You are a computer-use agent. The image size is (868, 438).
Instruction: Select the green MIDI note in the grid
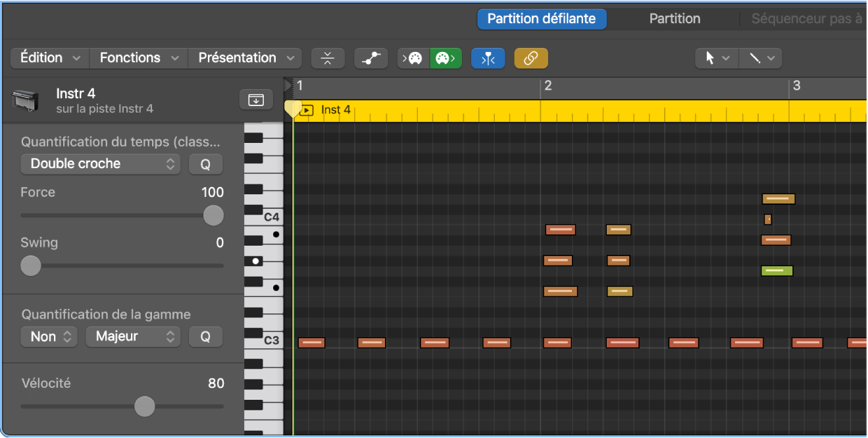click(x=777, y=270)
